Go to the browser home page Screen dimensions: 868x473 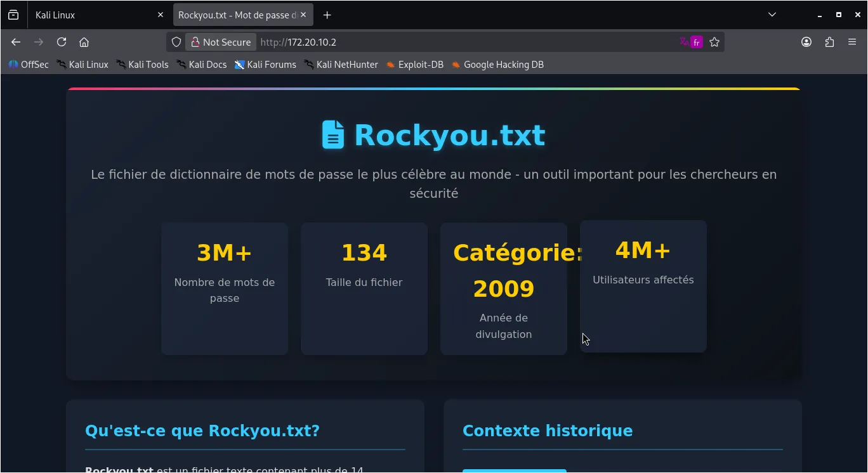[84, 42]
